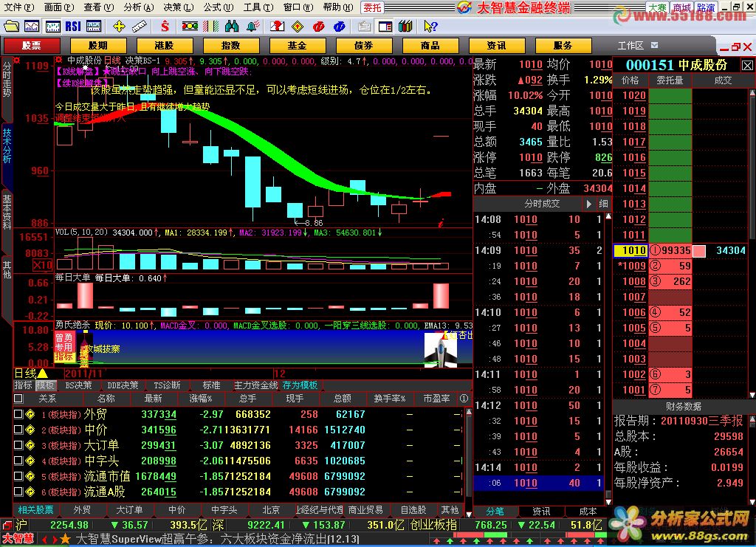Click the help cursor question icon
Image resolution: width=756 pixels, height=547 pixels.
coord(430,26)
